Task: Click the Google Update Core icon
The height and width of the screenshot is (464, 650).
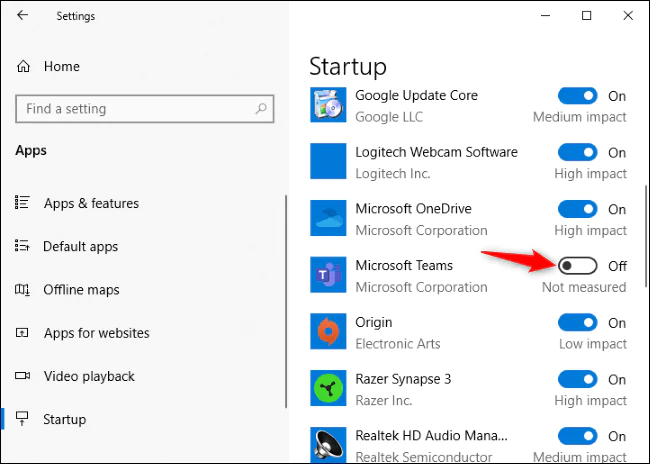Action: [x=328, y=106]
